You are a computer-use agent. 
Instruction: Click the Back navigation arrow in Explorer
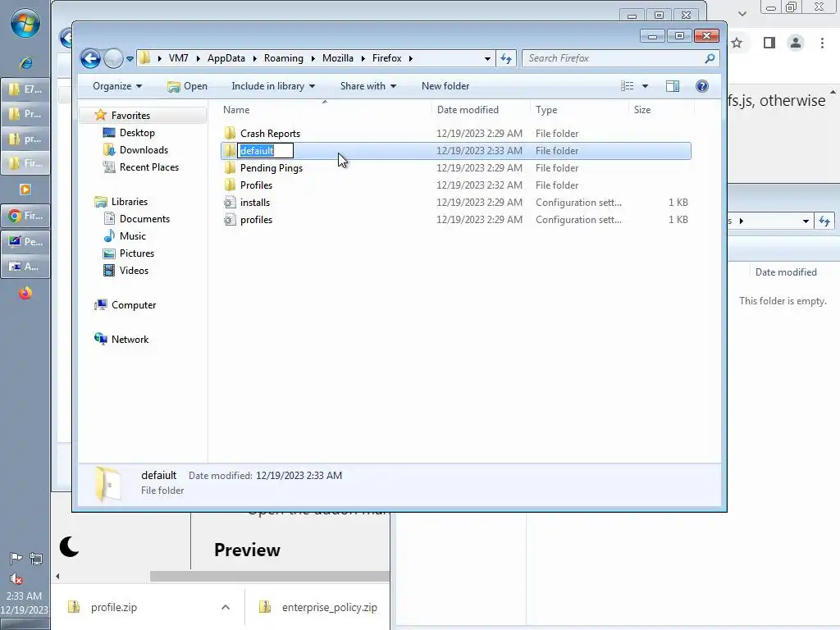[x=90, y=58]
